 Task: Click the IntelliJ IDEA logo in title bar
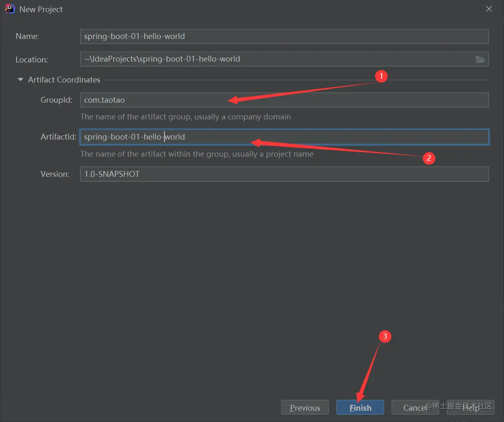click(x=9, y=9)
